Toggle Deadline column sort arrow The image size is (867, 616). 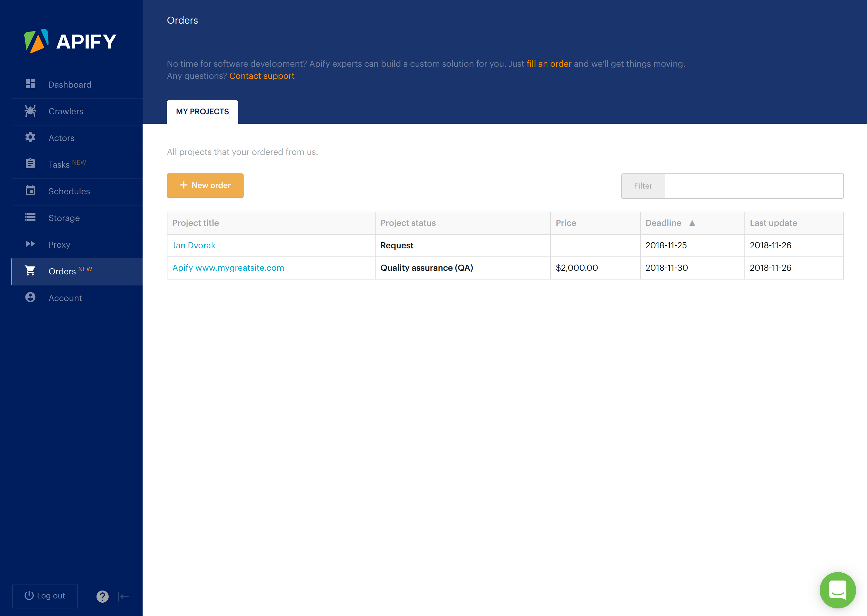(x=692, y=223)
